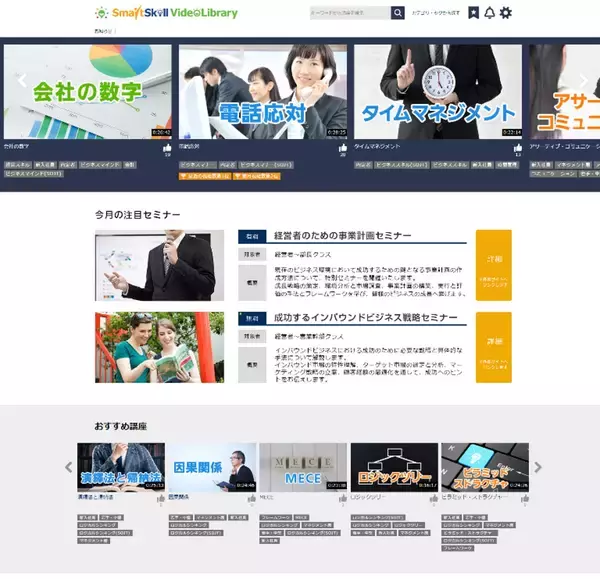Viewport: 600px width, 579px height.
Task: Open the MECE course thumbnail
Action: coord(303,467)
